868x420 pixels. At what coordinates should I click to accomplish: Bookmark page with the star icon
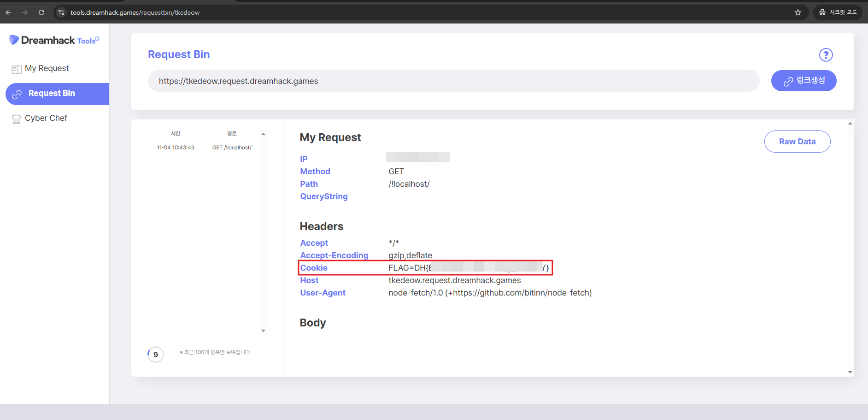798,12
